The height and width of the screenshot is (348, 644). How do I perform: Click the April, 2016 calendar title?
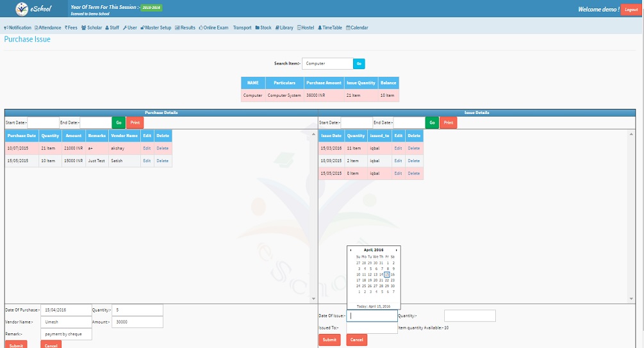coord(374,250)
